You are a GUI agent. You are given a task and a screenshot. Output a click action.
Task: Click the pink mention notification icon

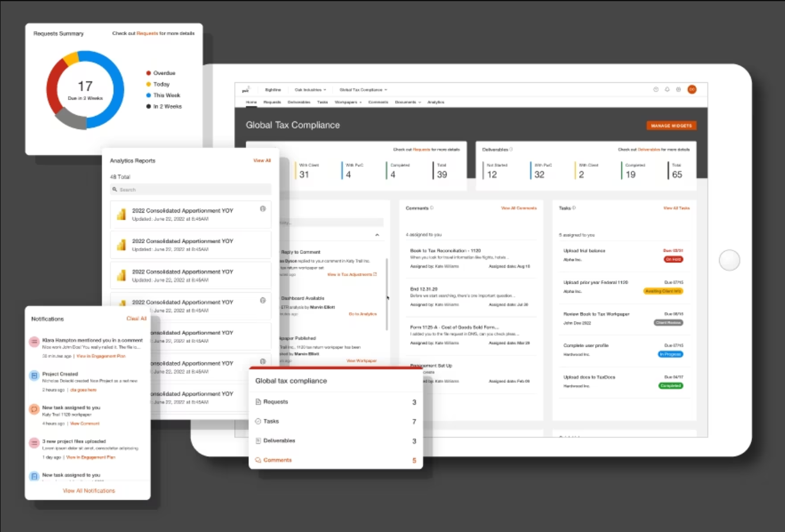(34, 342)
